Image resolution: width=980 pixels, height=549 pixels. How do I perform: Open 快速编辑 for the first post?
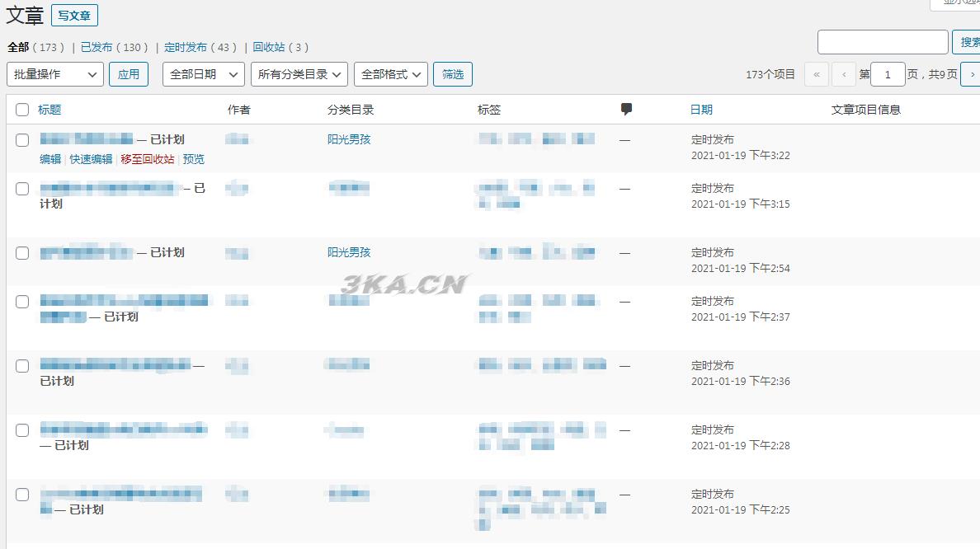(x=91, y=159)
